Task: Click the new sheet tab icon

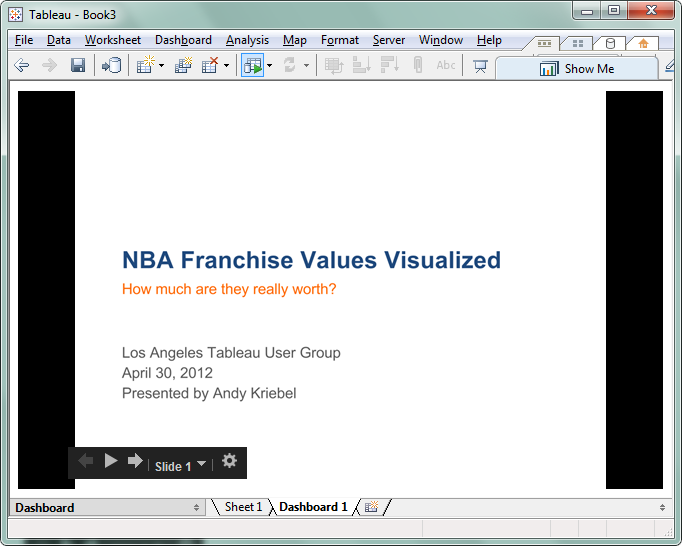Action: (371, 507)
